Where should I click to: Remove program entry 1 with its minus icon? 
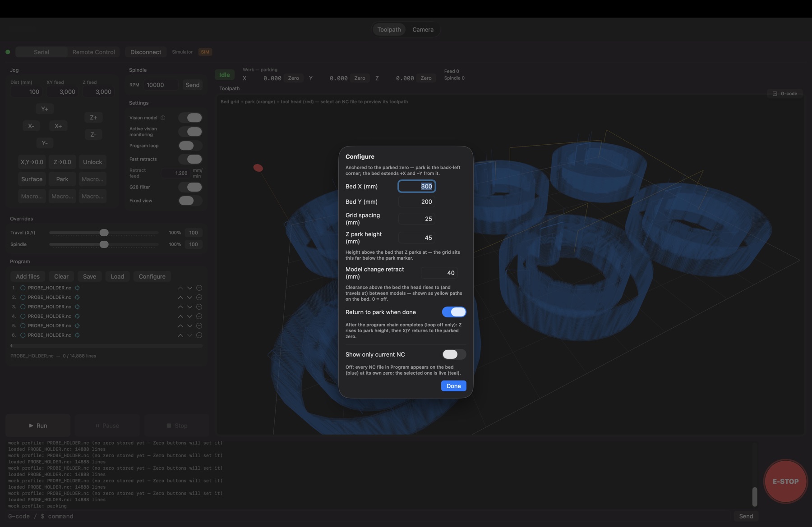199,288
